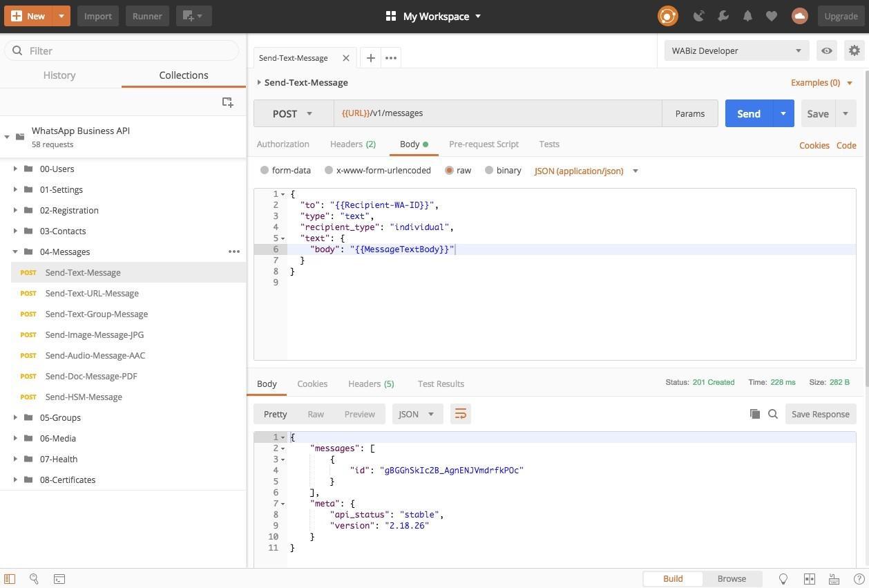Copy response with the clipboard icon
869x588 pixels.
[755, 414]
